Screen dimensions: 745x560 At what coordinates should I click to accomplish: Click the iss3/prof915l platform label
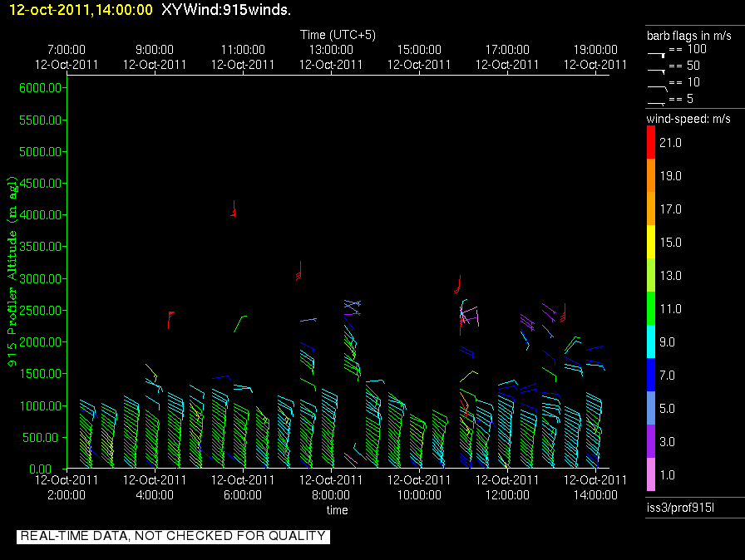pyautogui.click(x=680, y=508)
